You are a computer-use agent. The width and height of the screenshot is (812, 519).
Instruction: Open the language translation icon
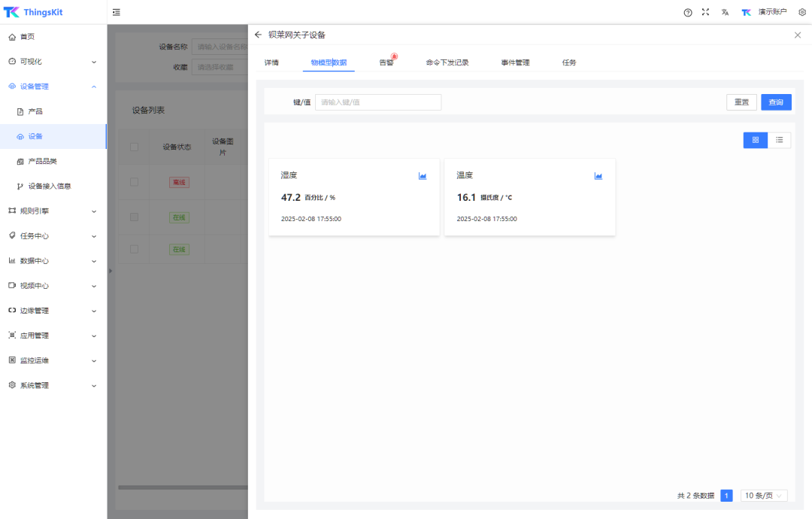tap(725, 12)
